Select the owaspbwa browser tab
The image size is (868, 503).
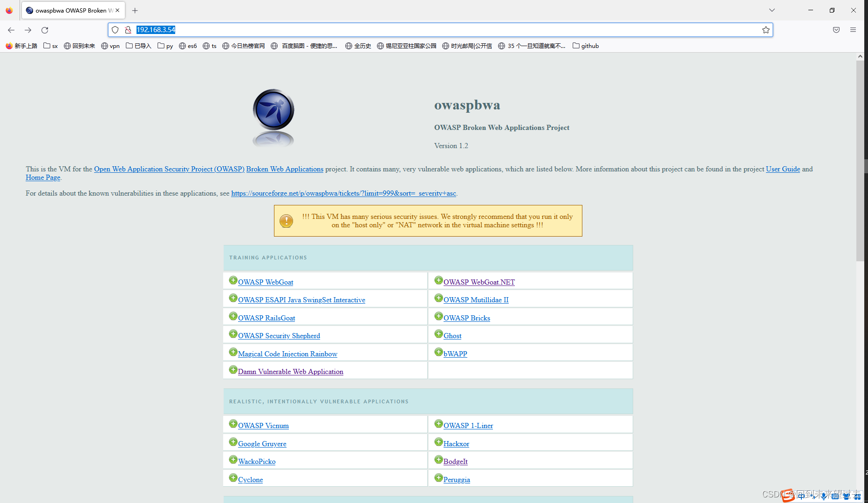(70, 10)
